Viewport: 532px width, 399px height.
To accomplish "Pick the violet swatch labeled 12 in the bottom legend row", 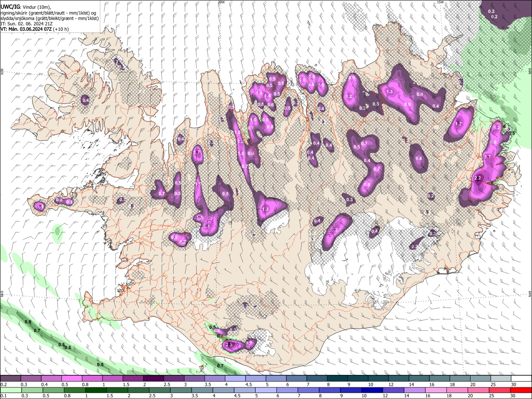I will [x=393, y=390].
